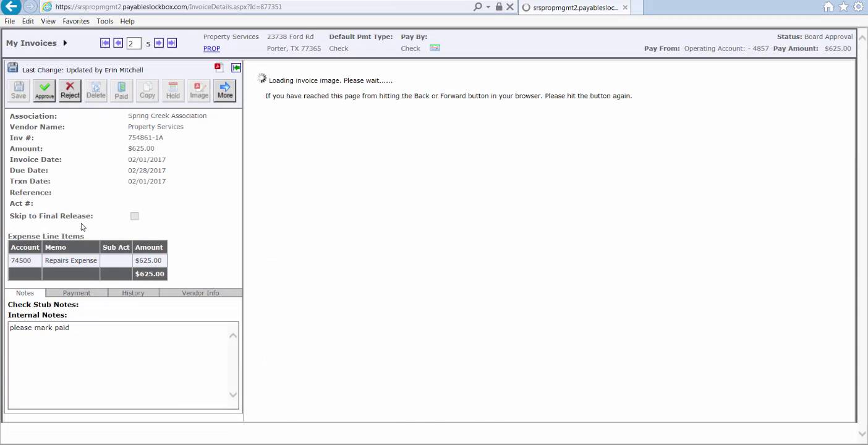The height and width of the screenshot is (445, 868).
Task: Click the Pay By check icon
Action: click(435, 48)
